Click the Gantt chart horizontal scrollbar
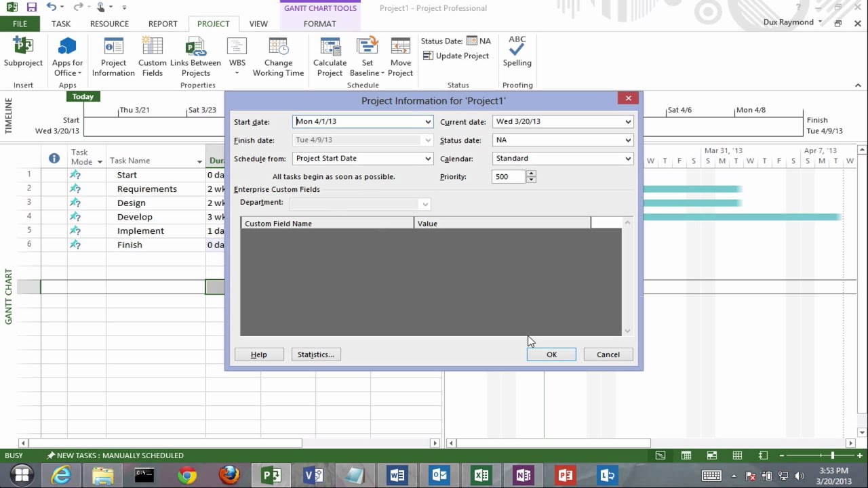 point(553,443)
